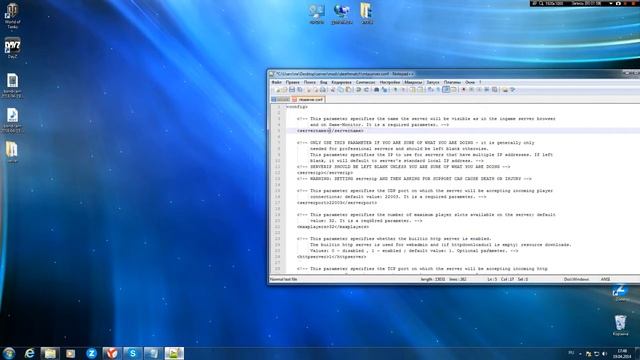Click the Windows Media Player taskbar icon
This screenshot has height=360, width=640.
pos(71,353)
